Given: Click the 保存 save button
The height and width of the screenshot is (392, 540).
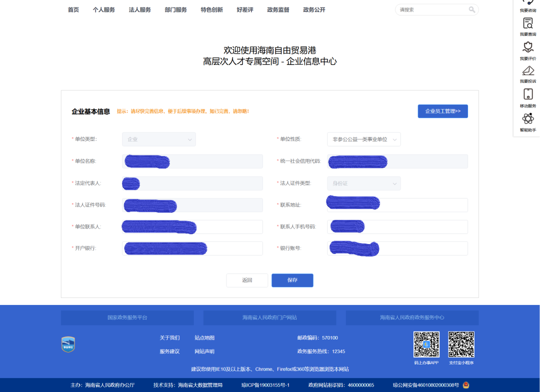Looking at the screenshot, I should pyautogui.click(x=292, y=280).
